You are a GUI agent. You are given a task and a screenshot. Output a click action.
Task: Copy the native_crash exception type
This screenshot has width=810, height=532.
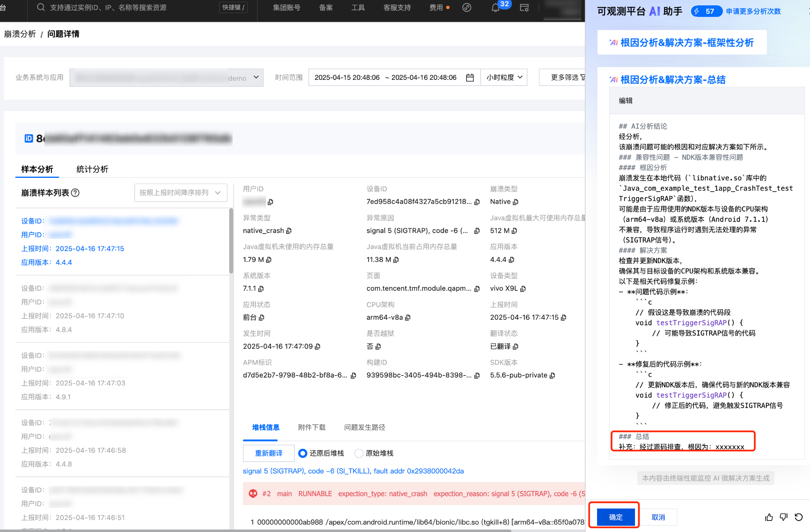[x=289, y=231]
